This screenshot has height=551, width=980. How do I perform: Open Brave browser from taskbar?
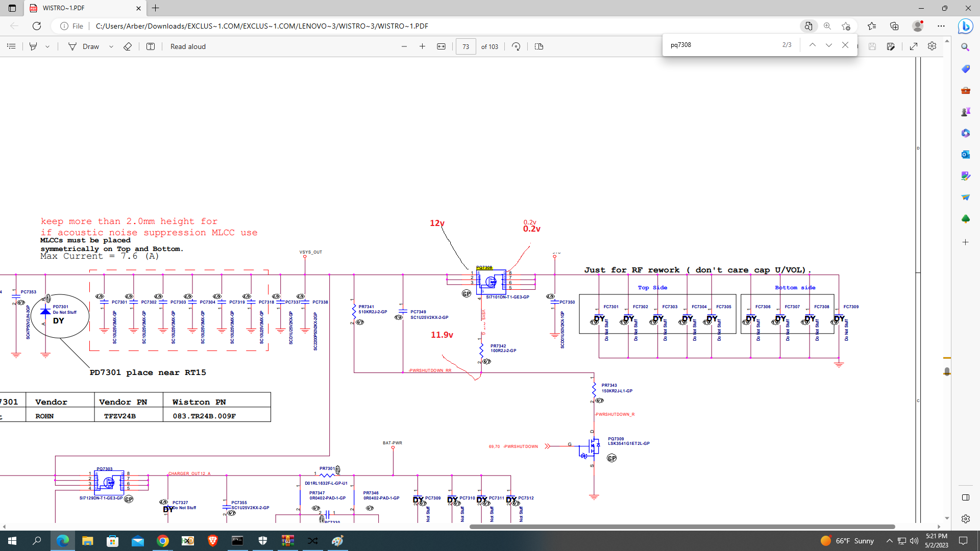pyautogui.click(x=212, y=541)
